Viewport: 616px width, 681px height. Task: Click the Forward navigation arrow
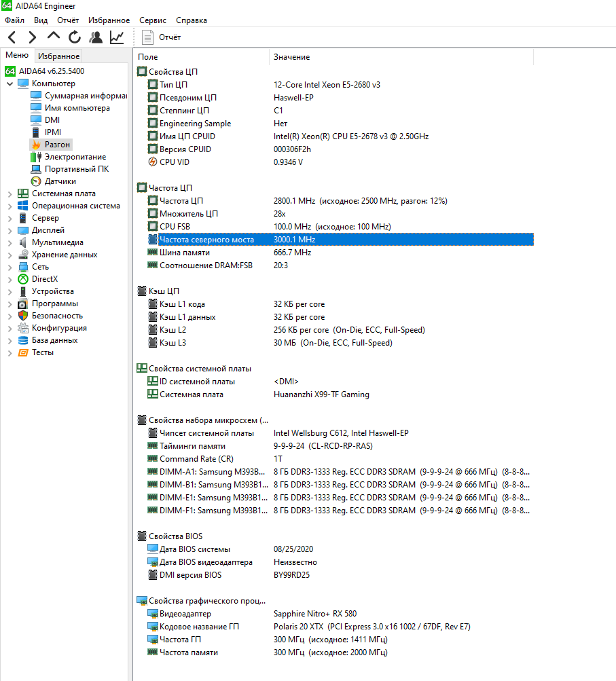(32, 37)
